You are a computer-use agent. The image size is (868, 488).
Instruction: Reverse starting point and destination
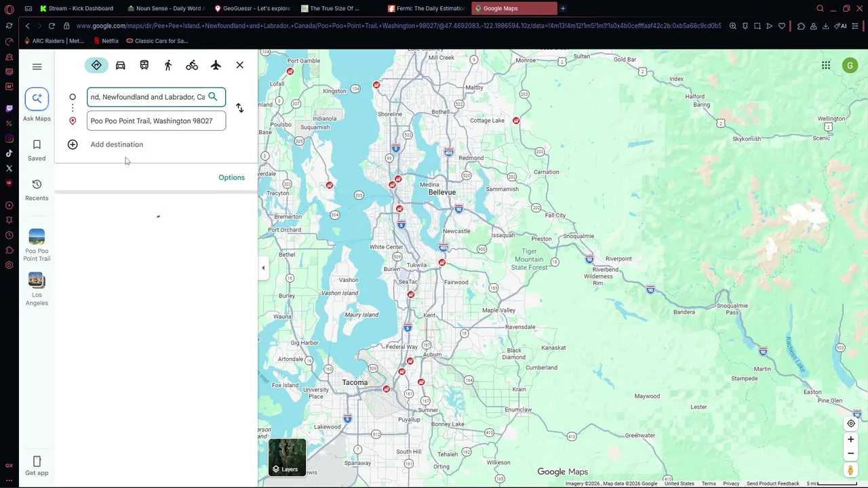(x=239, y=108)
